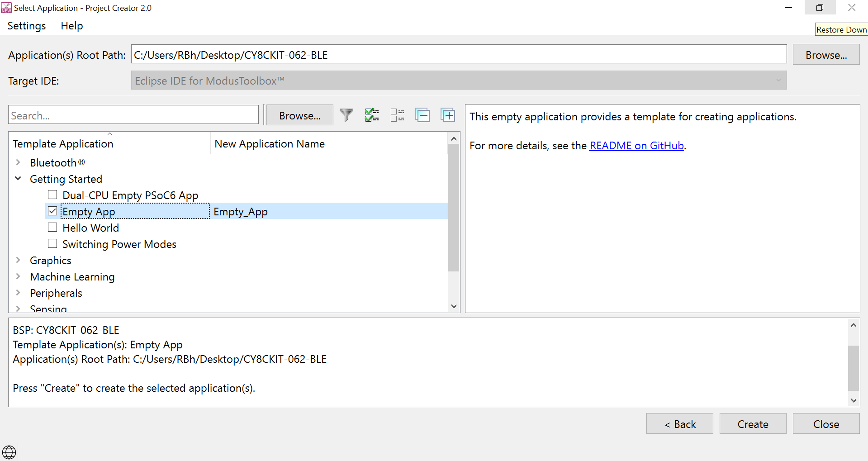The image size is (868, 461).
Task: Click the template list scroll-down arrow
Action: 454,306
